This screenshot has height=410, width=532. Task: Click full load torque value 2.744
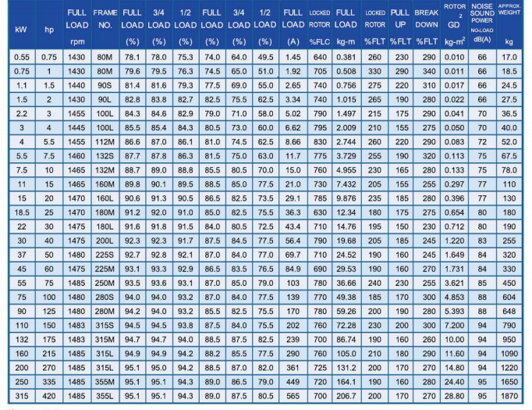pyautogui.click(x=346, y=142)
